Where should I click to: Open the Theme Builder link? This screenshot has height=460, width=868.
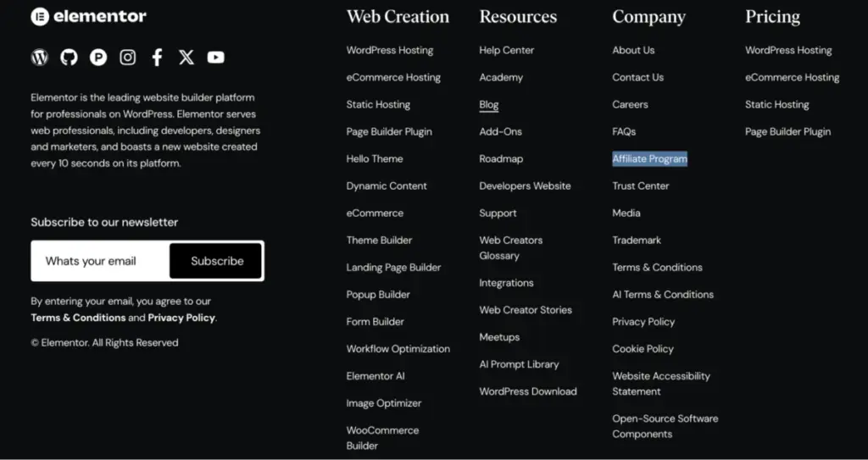coord(379,240)
